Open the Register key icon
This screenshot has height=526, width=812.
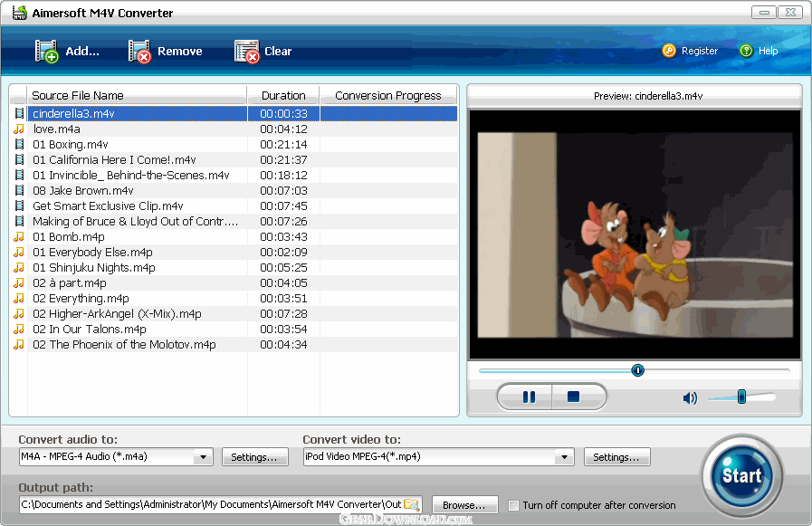669,51
